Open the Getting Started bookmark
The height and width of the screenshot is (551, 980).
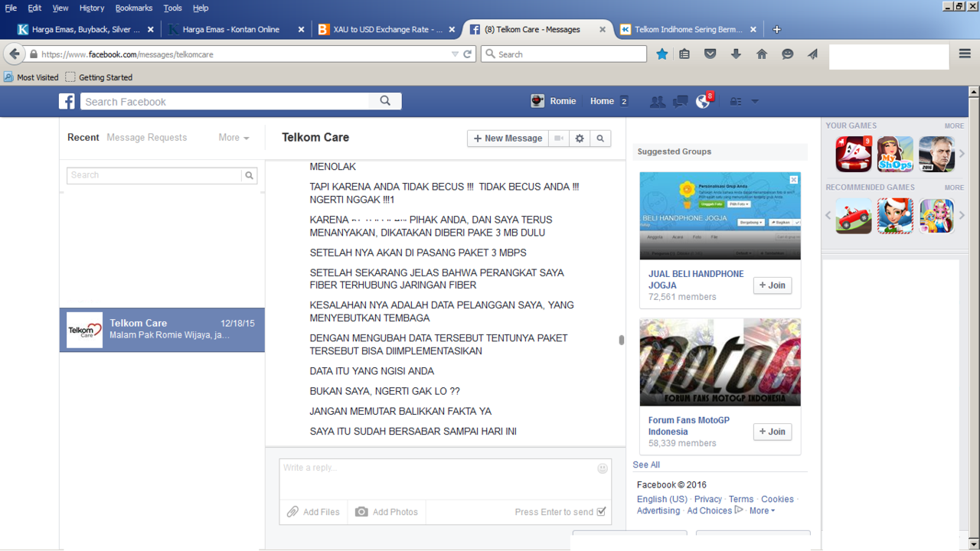click(99, 77)
